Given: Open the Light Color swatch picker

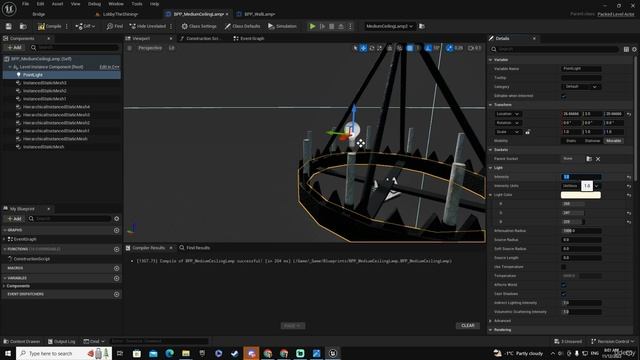Looking at the screenshot, I should (581, 195).
